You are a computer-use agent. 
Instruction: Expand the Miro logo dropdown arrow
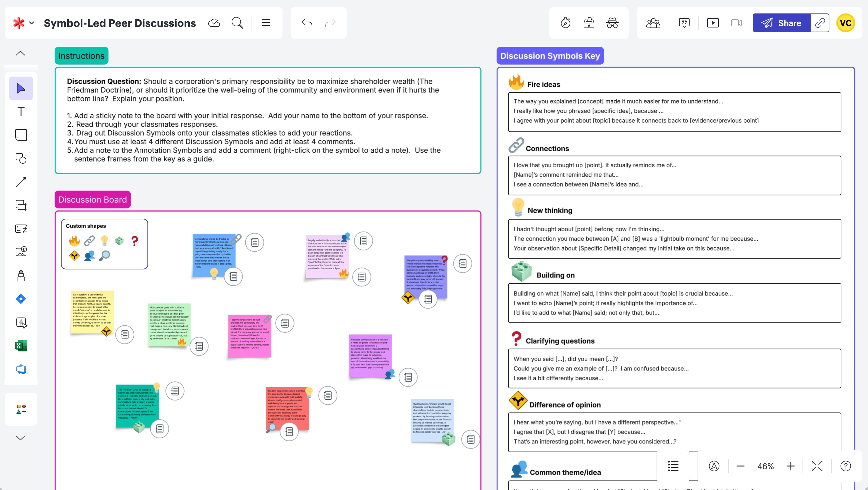tap(32, 23)
